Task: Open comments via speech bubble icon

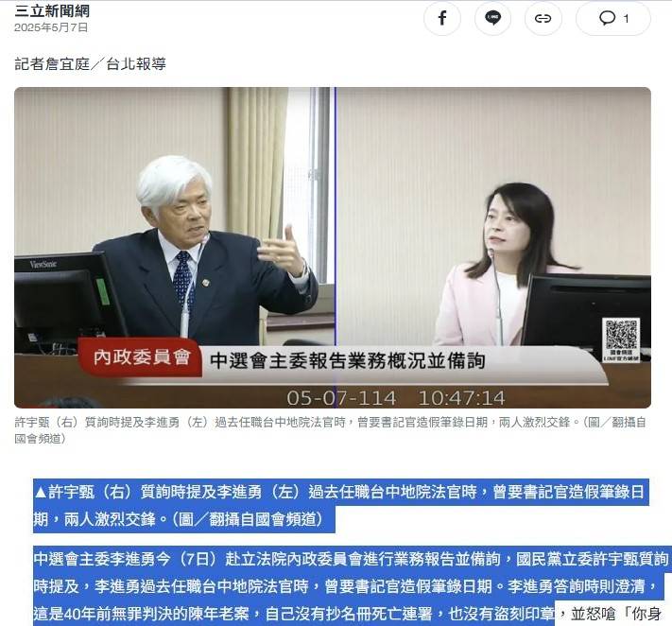Action: [x=612, y=18]
